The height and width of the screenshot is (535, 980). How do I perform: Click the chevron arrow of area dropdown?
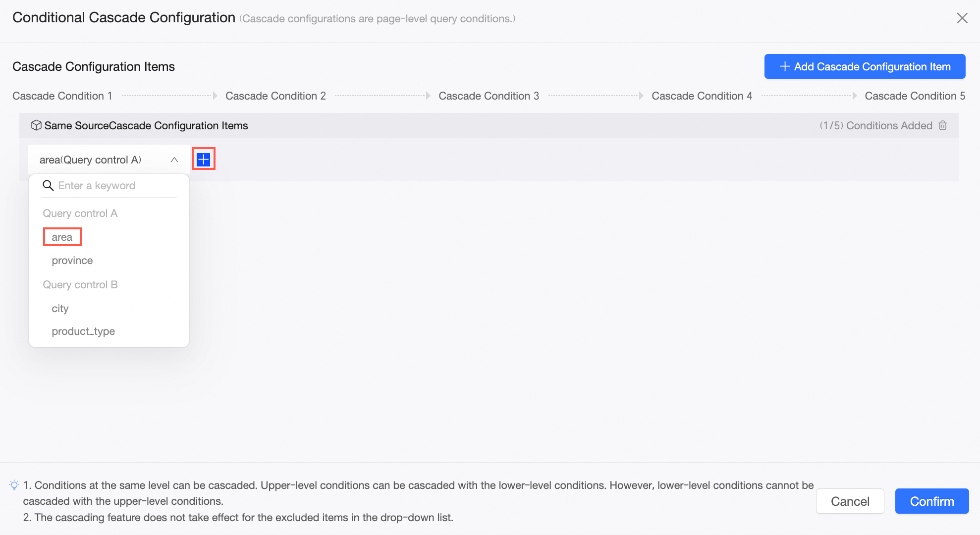pos(174,160)
